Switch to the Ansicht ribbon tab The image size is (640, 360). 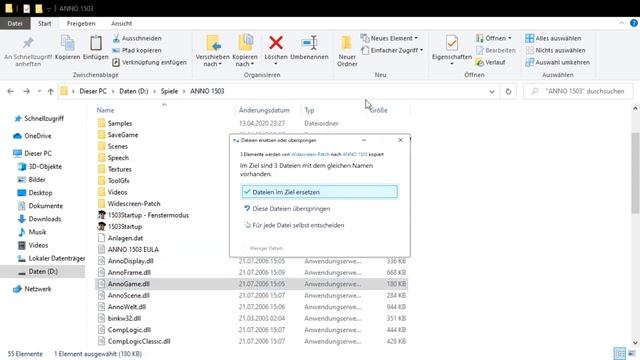pyautogui.click(x=121, y=24)
